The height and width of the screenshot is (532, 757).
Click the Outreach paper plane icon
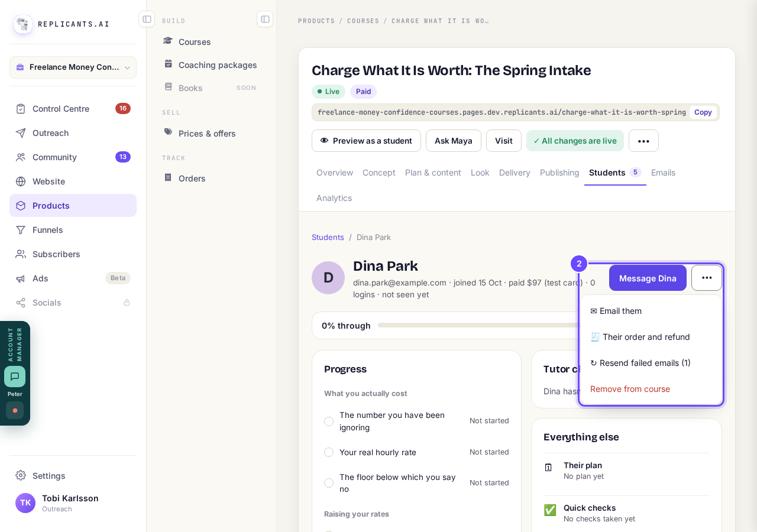[x=21, y=133]
